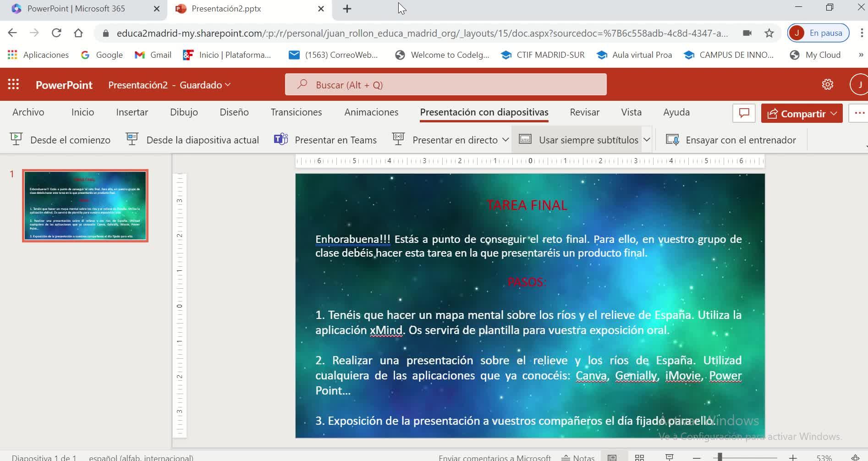Click the camera icon in the address bar
The height and width of the screenshot is (461, 868).
(x=747, y=33)
